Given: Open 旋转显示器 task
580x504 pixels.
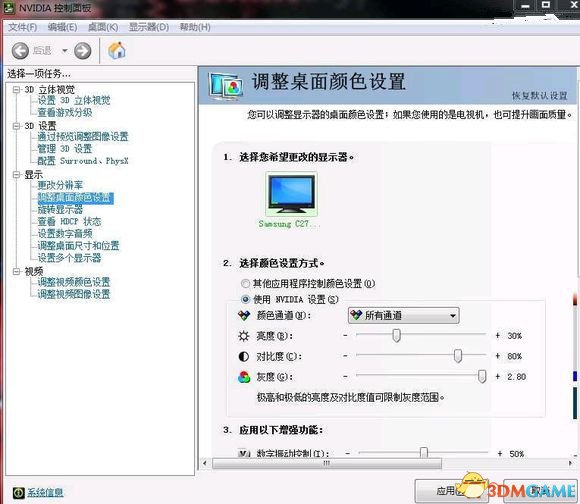Looking at the screenshot, I should [x=60, y=209].
